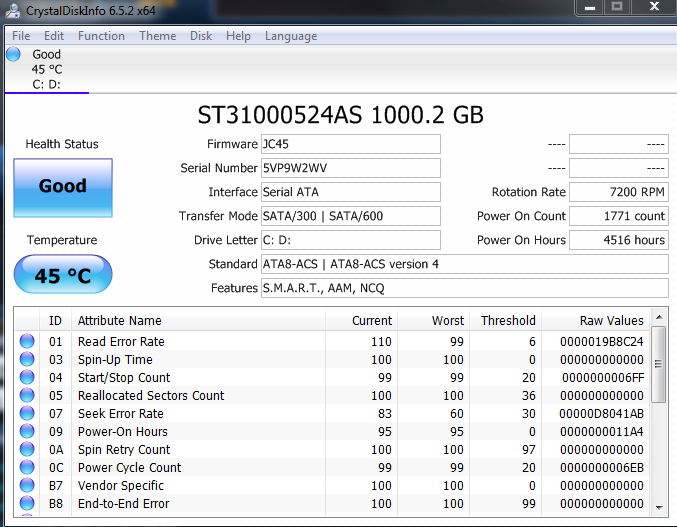Click the scroll up arrow of attribute list

659,317
